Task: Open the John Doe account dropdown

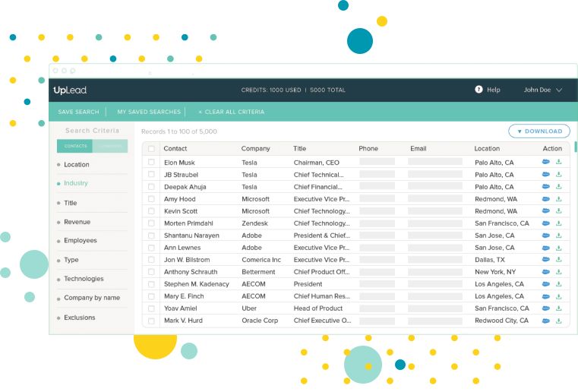Action: (x=542, y=90)
